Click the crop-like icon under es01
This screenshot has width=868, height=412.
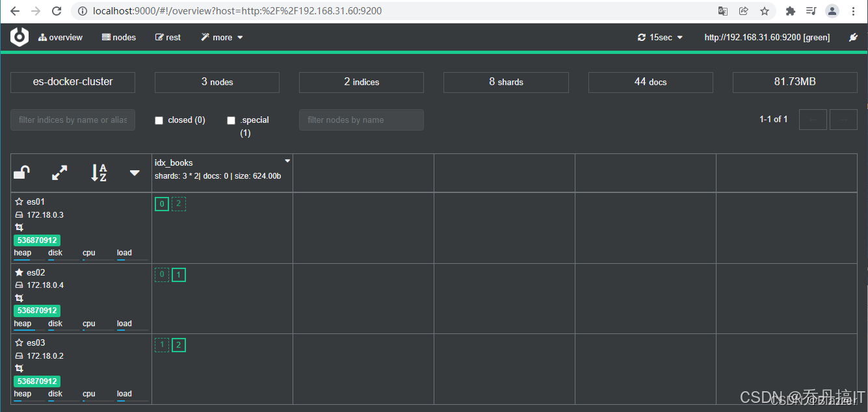click(19, 227)
